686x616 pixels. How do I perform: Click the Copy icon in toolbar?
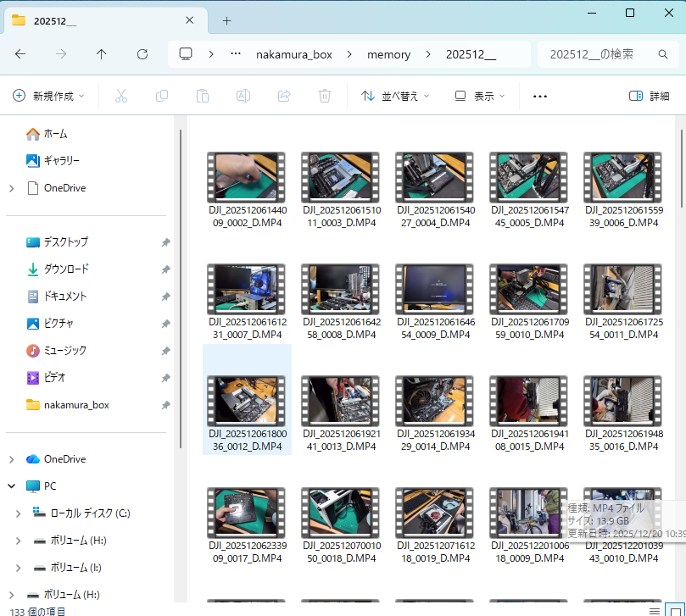(162, 97)
